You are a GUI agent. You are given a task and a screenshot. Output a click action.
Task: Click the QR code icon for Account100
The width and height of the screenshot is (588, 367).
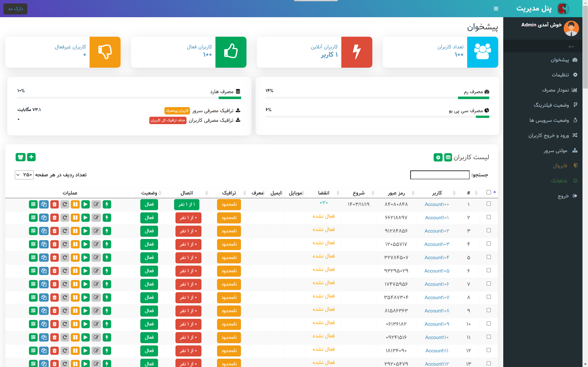click(x=33, y=204)
